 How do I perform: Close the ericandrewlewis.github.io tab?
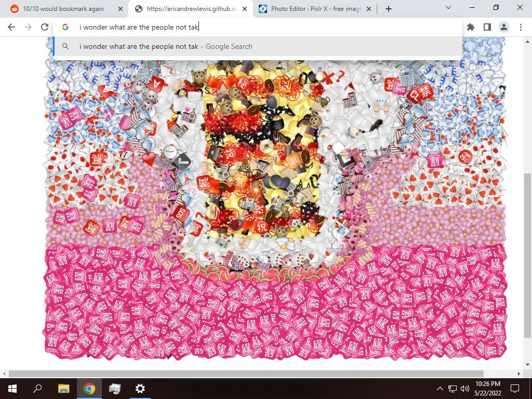tap(245, 9)
